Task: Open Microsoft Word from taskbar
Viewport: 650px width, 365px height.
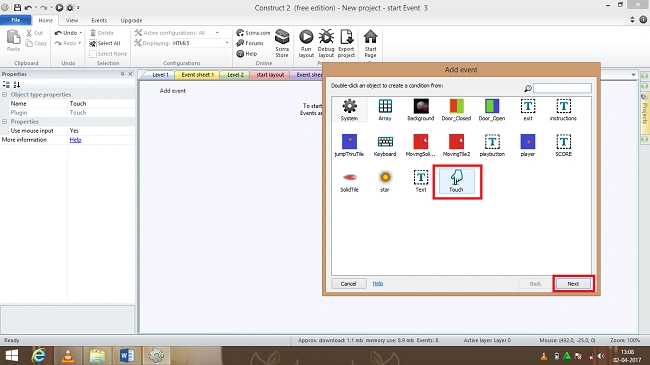Action: [x=126, y=355]
